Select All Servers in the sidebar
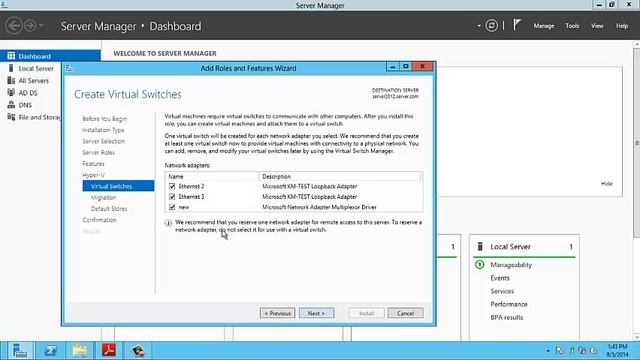Image resolution: width=640 pixels, height=360 pixels. [x=33, y=81]
